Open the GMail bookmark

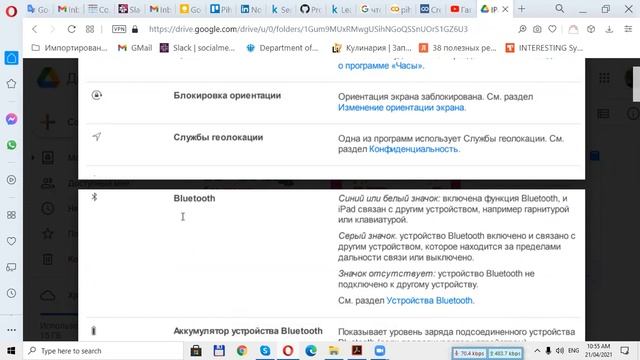135,48
